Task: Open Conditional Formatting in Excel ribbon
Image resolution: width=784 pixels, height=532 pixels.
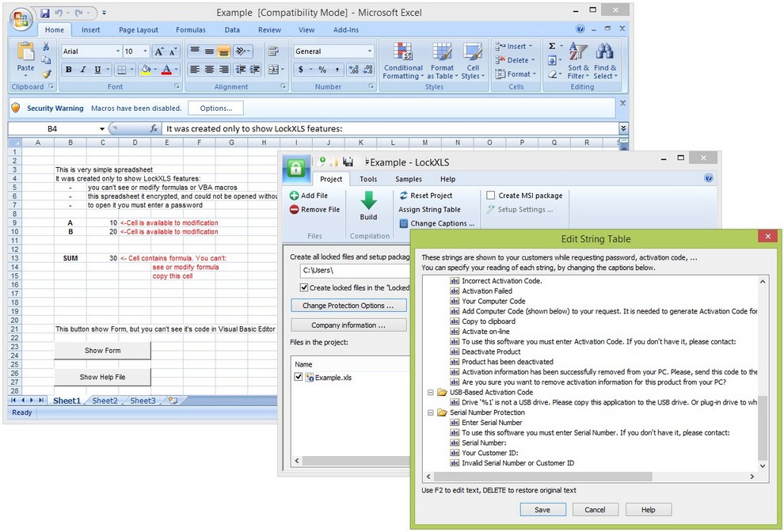Action: coord(403,59)
